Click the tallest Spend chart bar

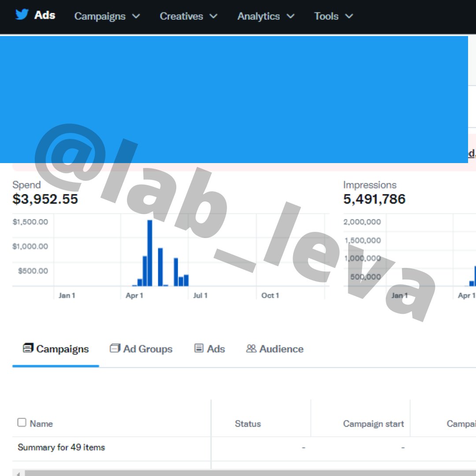click(x=150, y=253)
